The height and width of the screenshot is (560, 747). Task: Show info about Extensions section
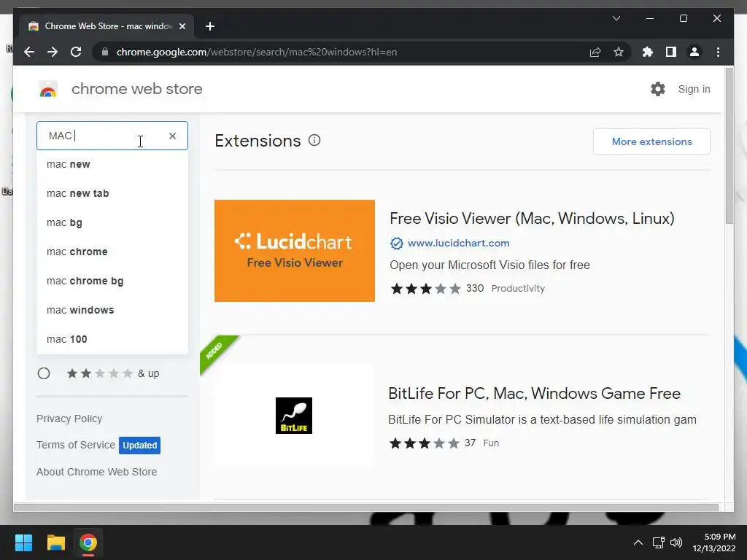click(x=314, y=141)
